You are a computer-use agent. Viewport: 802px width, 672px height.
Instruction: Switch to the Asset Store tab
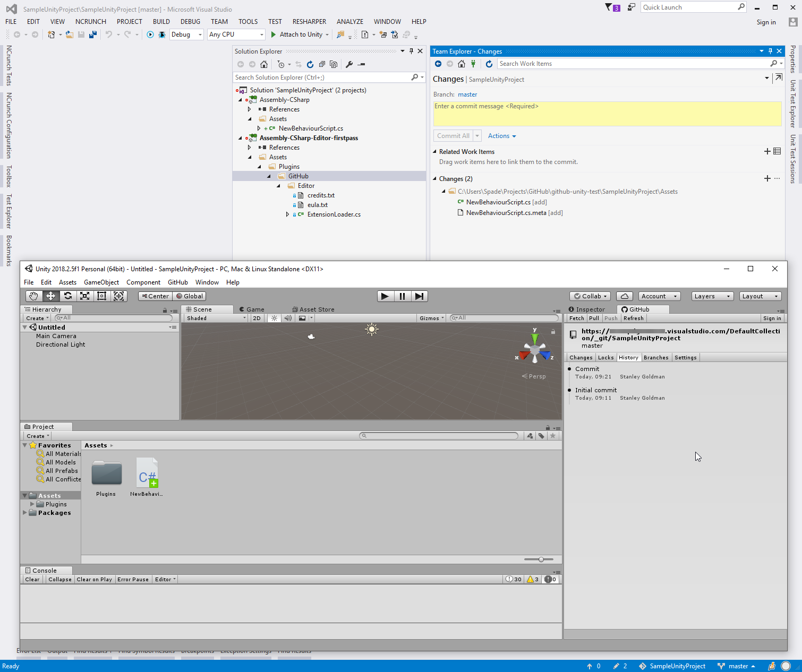[x=314, y=309]
